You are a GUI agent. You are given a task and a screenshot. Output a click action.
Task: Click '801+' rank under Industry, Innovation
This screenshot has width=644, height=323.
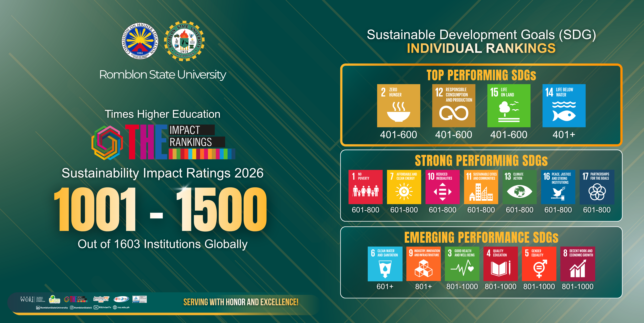(424, 287)
